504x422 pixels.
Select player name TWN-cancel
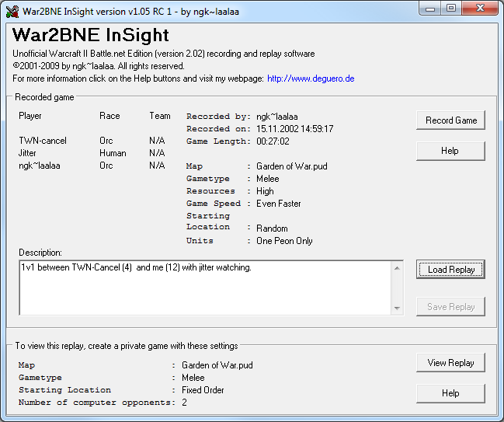[x=43, y=141]
